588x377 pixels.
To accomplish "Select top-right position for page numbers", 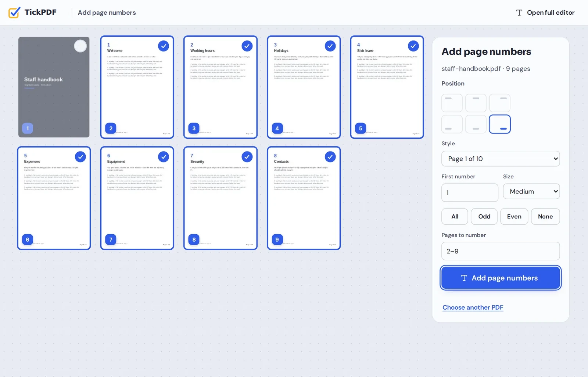I will (x=500, y=103).
